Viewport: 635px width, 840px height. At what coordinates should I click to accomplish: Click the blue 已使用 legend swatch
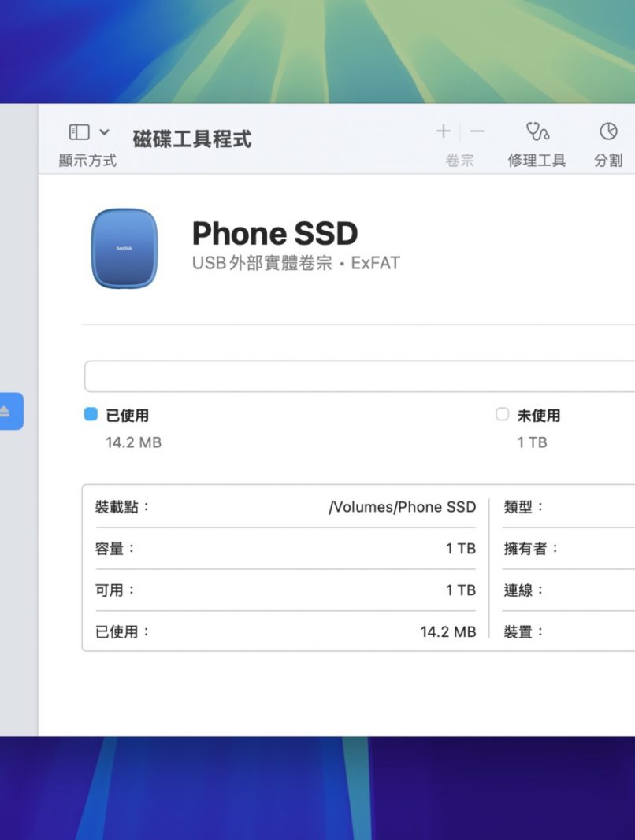(91, 414)
